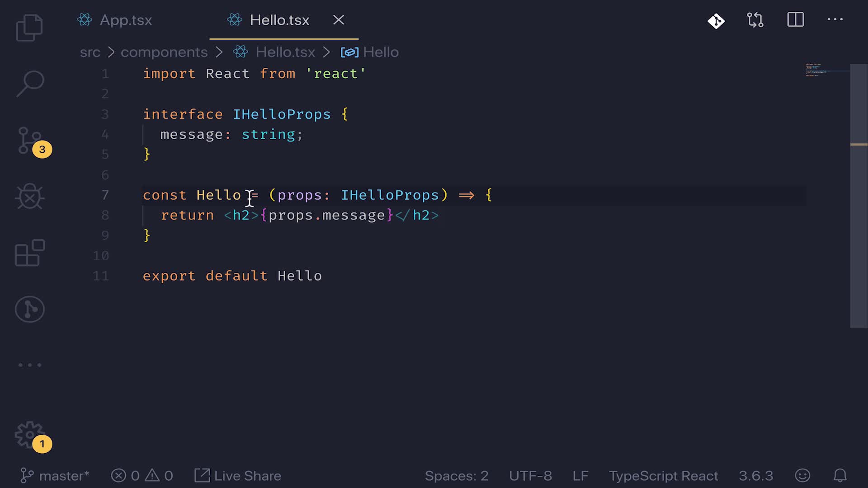Open the notifications bell
The height and width of the screenshot is (488, 868).
coord(840,475)
